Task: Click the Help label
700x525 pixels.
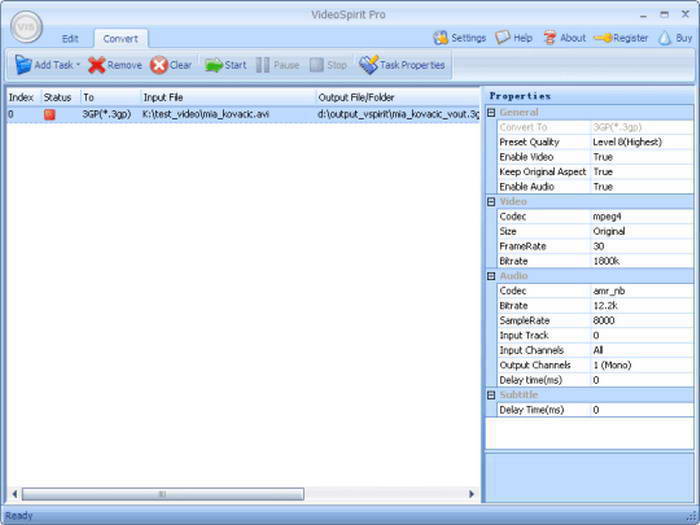Action: click(x=523, y=38)
